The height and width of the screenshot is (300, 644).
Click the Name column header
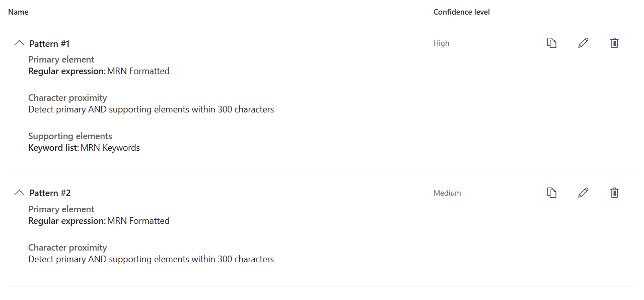click(18, 12)
